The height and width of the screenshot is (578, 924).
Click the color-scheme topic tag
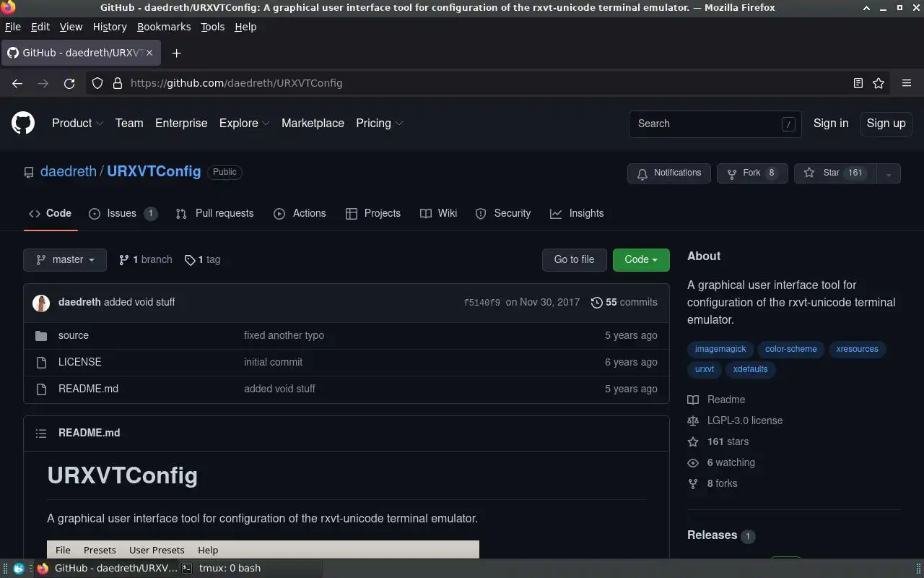tap(791, 349)
